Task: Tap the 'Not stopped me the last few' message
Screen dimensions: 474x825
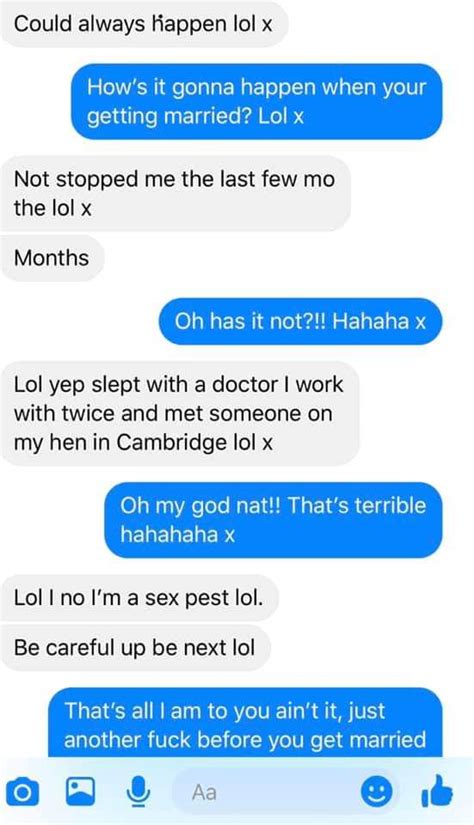Action: pos(175,194)
